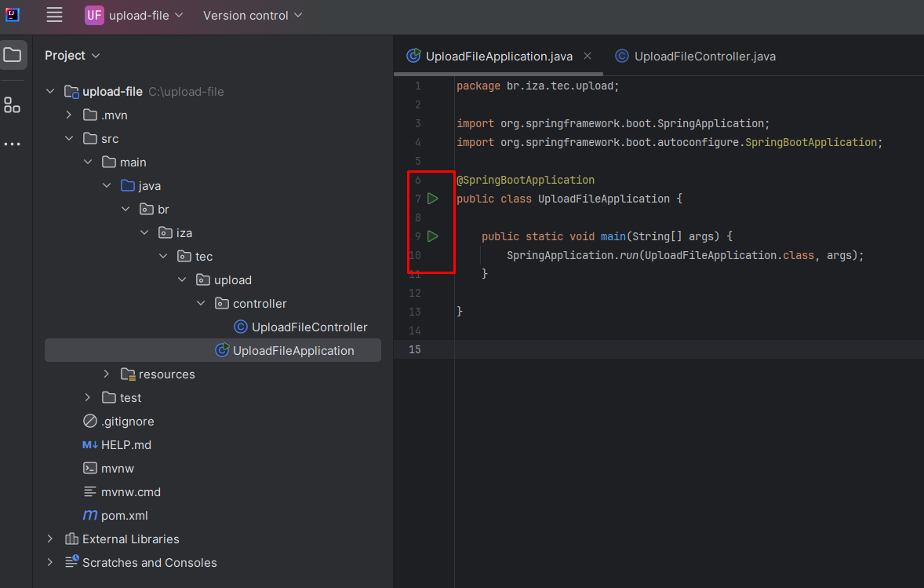Run main method from line 9 gutter icon
Viewport: 924px width, 588px height.
pyautogui.click(x=433, y=236)
